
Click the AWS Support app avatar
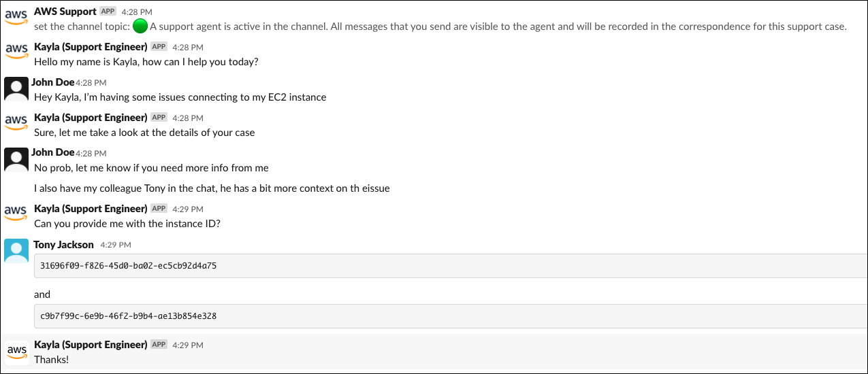pyautogui.click(x=16, y=18)
